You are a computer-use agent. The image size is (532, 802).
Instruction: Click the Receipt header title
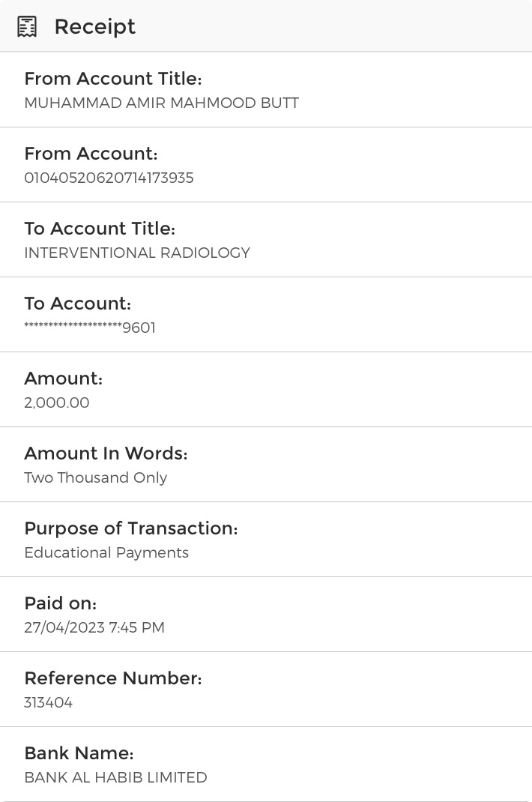coord(94,27)
